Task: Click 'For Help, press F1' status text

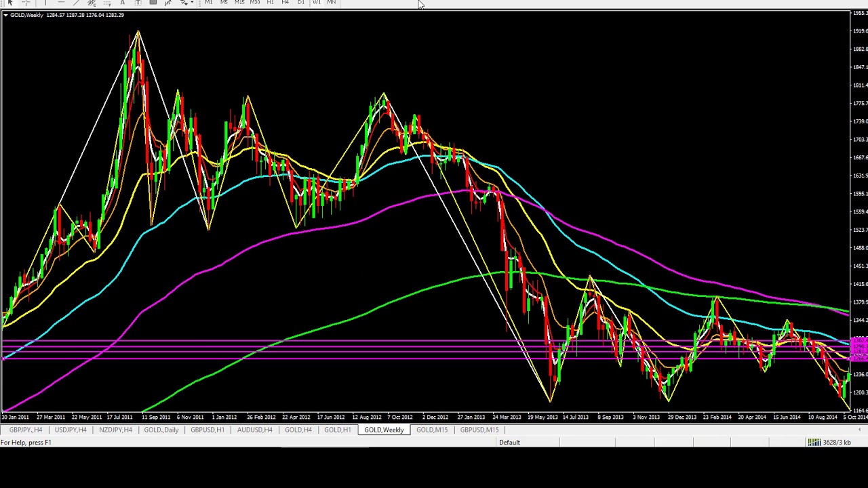Action: 26,443
